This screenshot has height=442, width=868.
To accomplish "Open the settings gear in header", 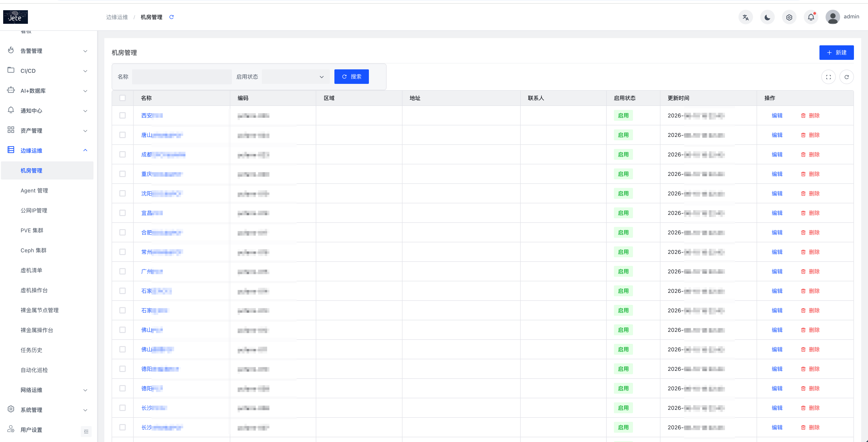I will [789, 17].
